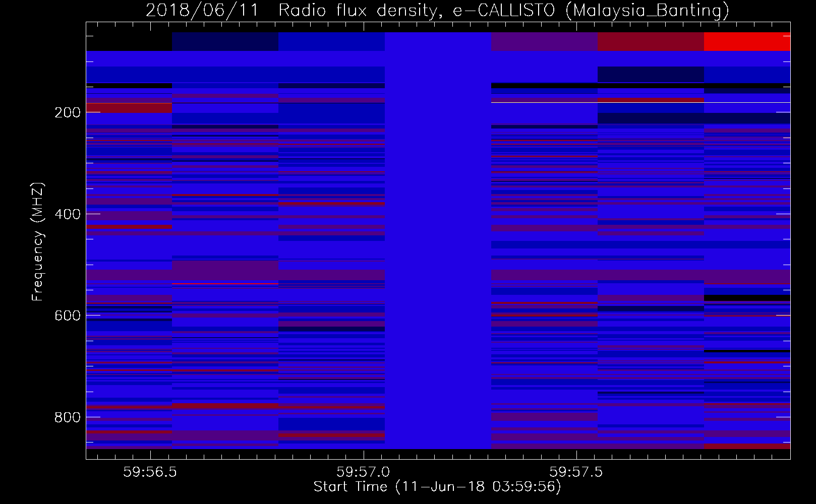Click the 59:57.0 time tick label
816x504 pixels.
pyautogui.click(x=363, y=472)
